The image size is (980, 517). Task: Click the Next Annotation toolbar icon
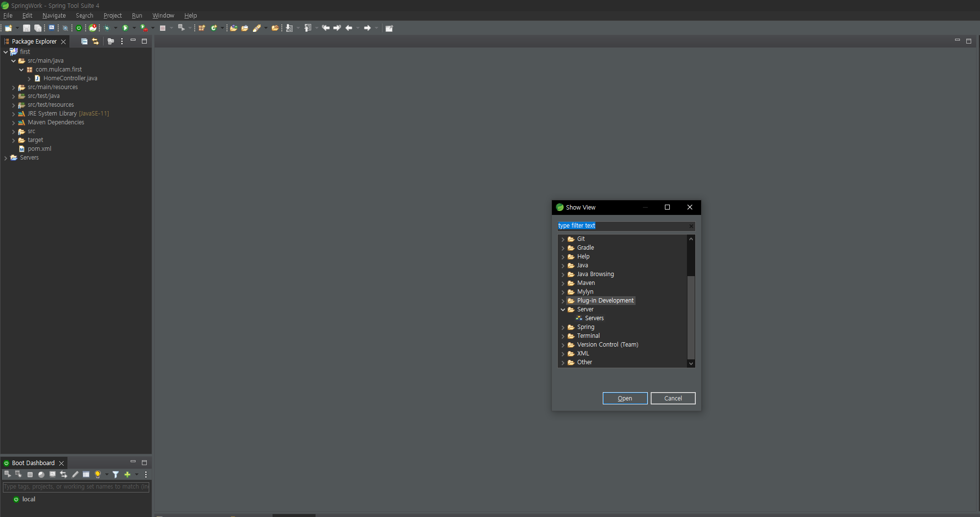[289, 28]
